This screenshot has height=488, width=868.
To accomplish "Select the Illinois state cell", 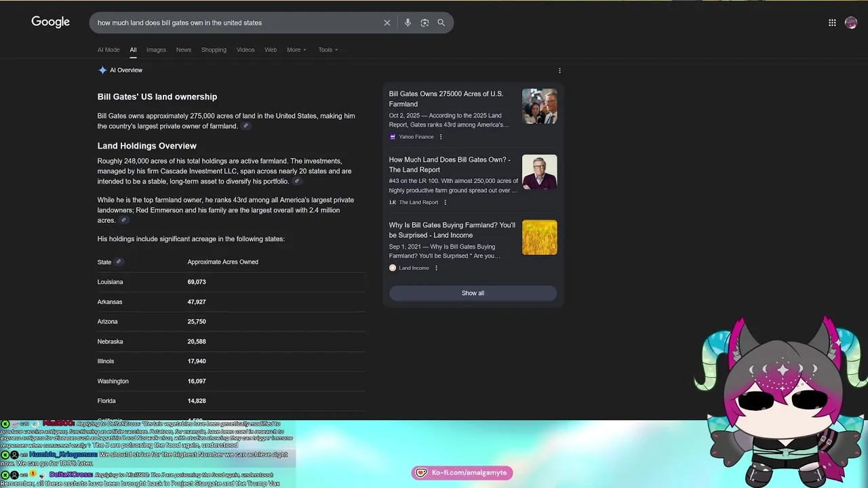I will [106, 361].
